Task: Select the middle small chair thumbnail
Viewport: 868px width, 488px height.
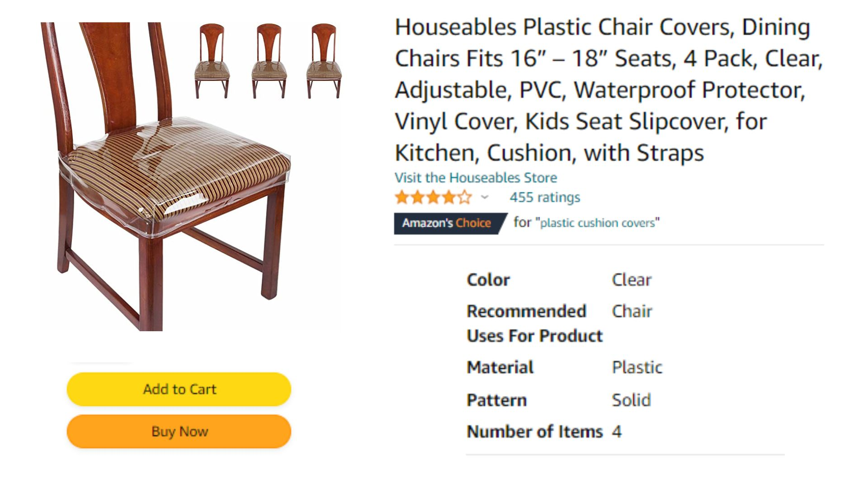Action: coord(269,61)
